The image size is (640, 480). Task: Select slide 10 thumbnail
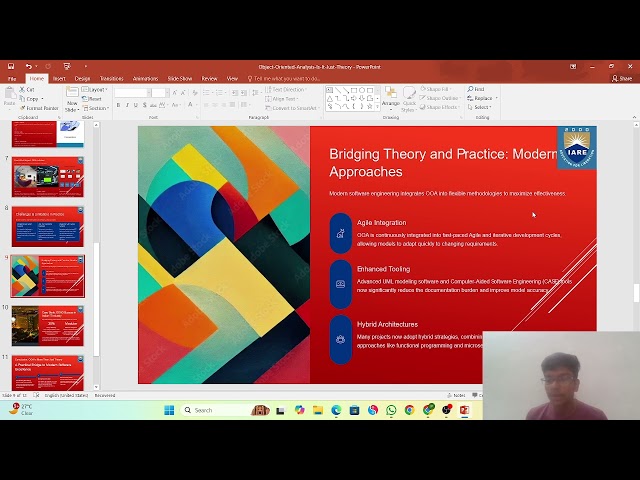coord(48,326)
